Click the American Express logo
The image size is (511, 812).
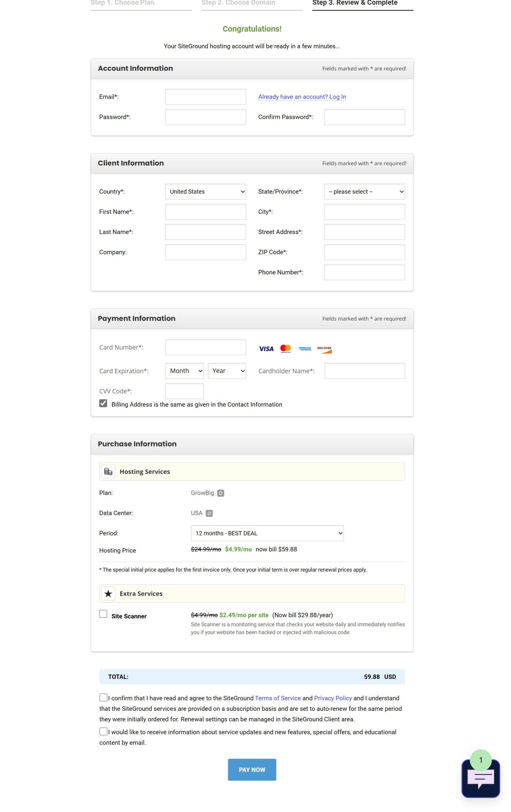click(x=305, y=349)
